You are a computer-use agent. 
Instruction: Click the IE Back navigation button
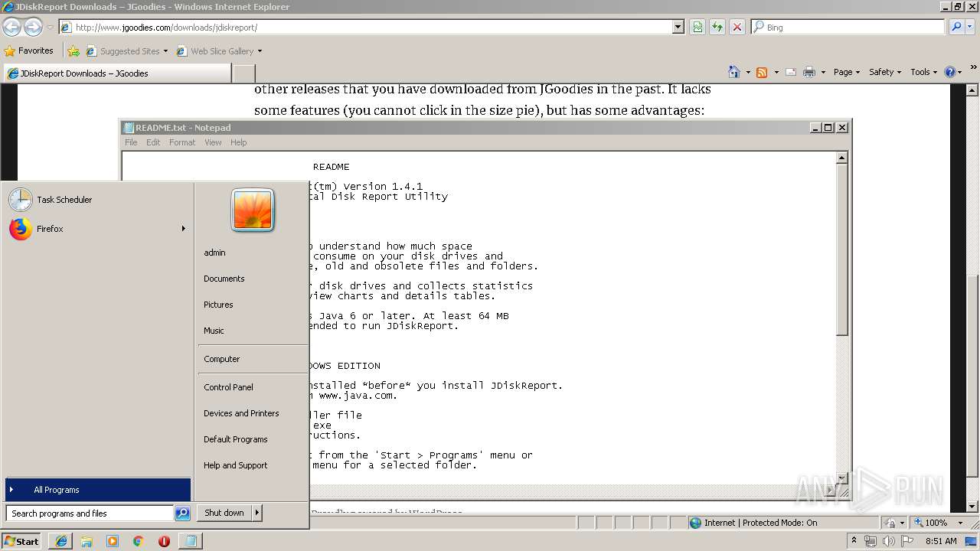click(x=11, y=28)
